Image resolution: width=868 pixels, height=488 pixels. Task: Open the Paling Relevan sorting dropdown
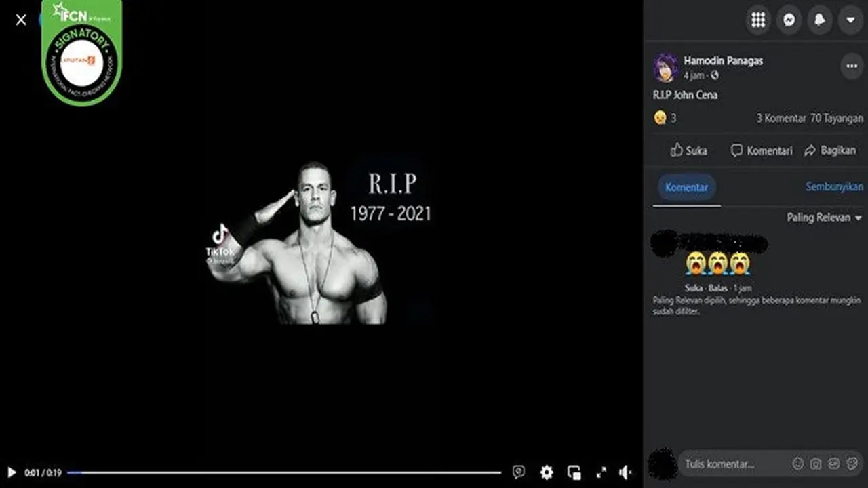[x=823, y=218]
